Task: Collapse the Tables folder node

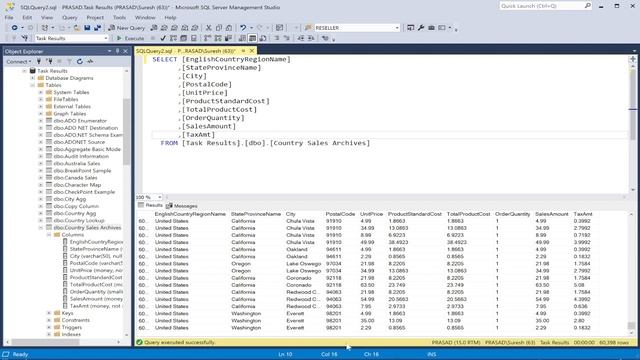Action: point(33,85)
